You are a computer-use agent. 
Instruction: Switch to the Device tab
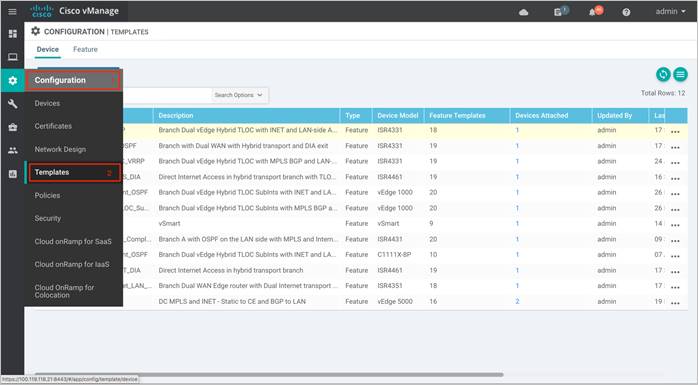click(x=48, y=49)
